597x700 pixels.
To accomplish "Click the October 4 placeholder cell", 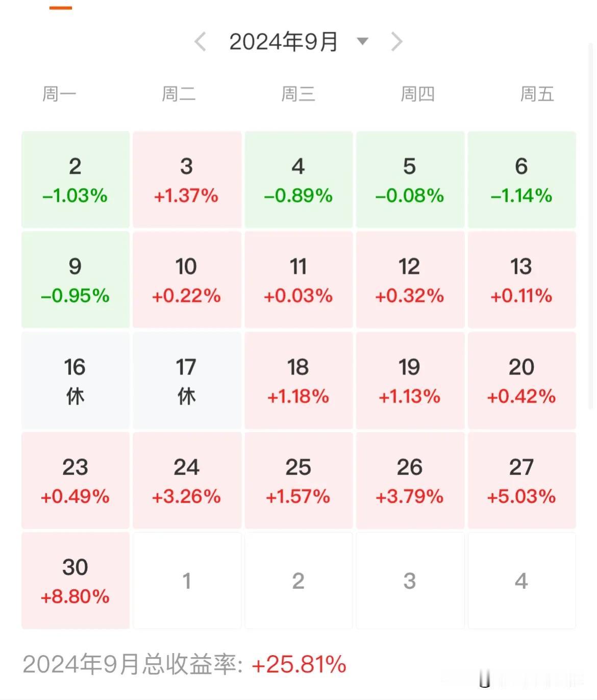I will 521,581.
